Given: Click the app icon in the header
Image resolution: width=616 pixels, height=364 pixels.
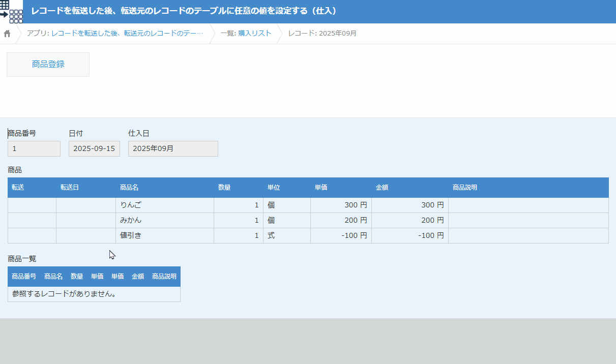Looking at the screenshot, I should coord(12,11).
